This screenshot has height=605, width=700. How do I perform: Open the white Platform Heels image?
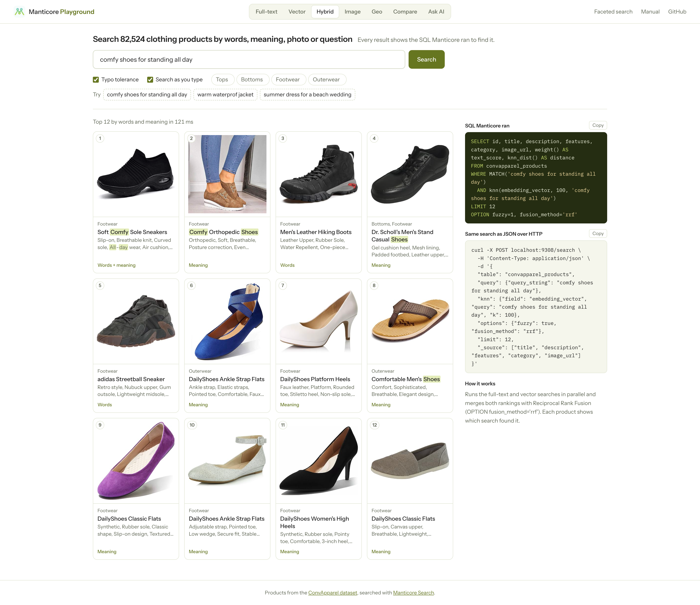coord(318,321)
